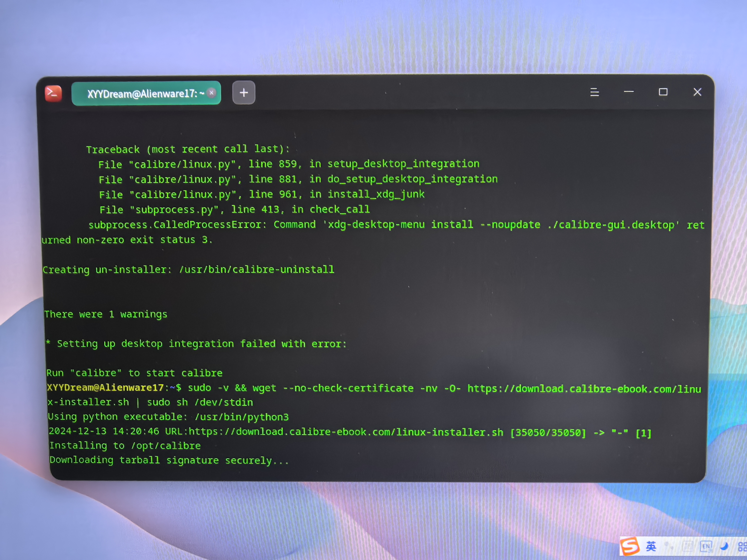This screenshot has height=560, width=747.
Task: Click the line 881 do_setup_desktop_integration line
Action: point(298,179)
